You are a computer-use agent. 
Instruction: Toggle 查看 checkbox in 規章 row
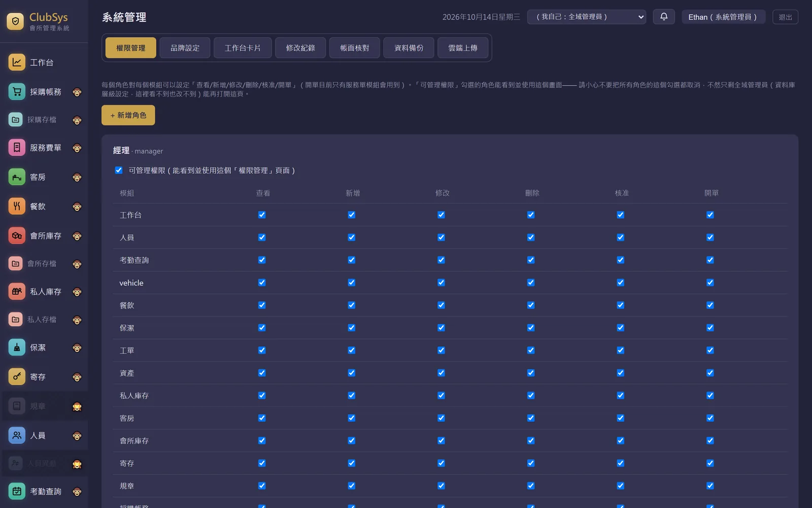tap(262, 486)
